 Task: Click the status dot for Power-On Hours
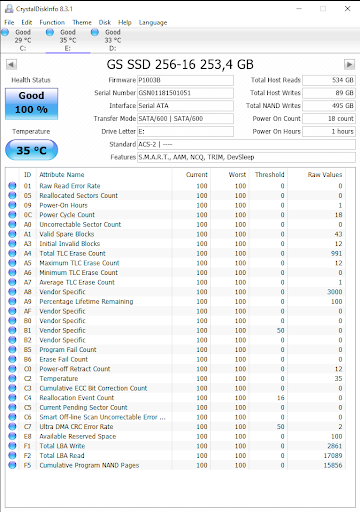coord(12,205)
